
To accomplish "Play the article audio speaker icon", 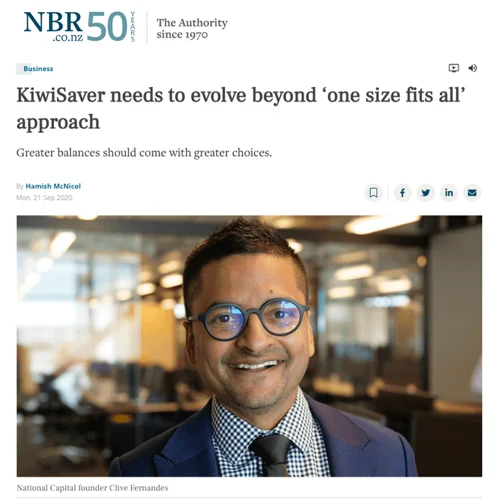I will pos(472,68).
